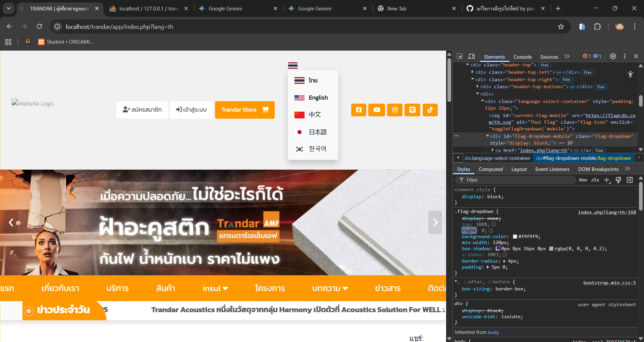Click the new style rule plus icon

[x=607, y=180]
